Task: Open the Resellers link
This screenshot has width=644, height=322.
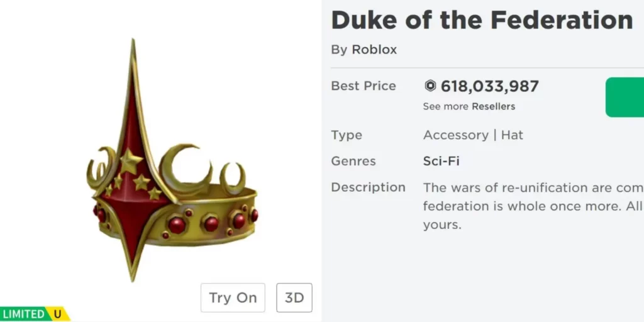Action: (493, 106)
